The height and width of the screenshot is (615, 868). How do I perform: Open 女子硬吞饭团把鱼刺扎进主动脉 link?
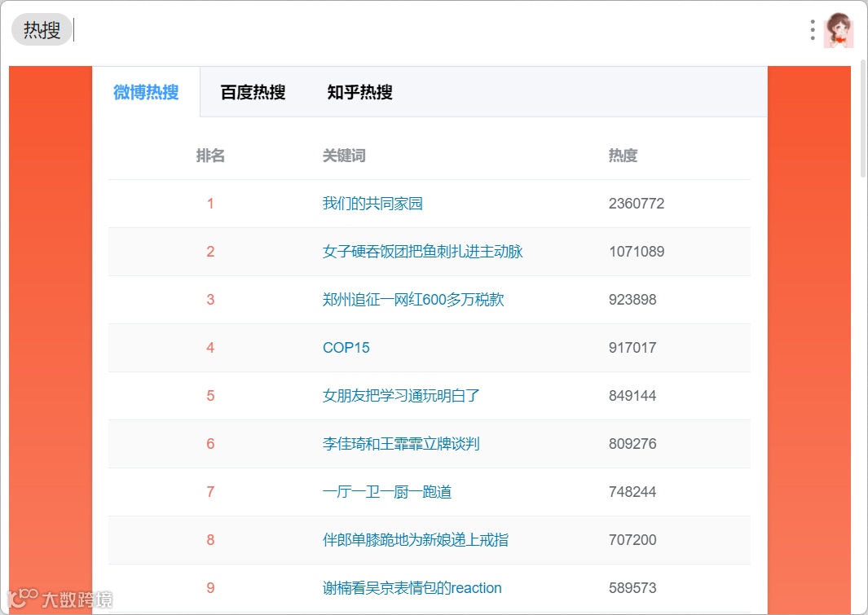[x=422, y=252]
